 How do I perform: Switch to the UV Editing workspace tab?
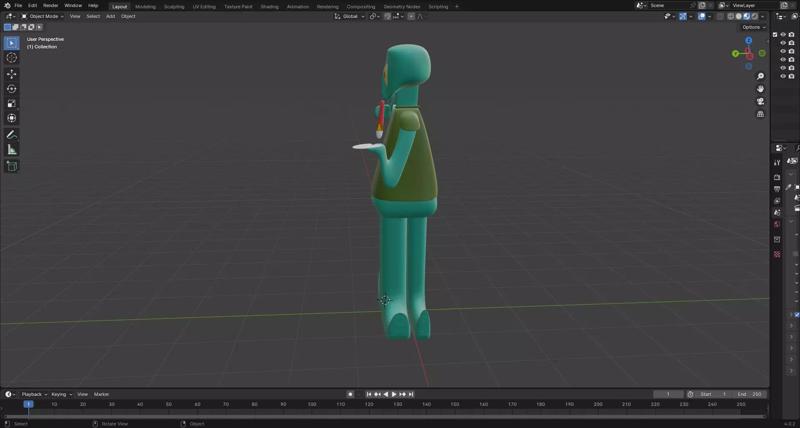coord(204,7)
